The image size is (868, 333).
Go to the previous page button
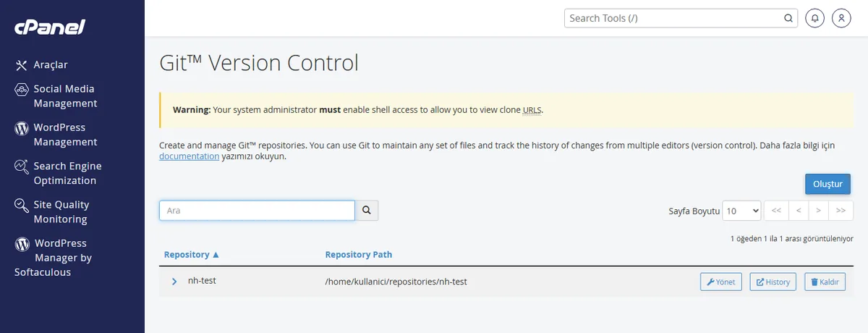click(798, 211)
